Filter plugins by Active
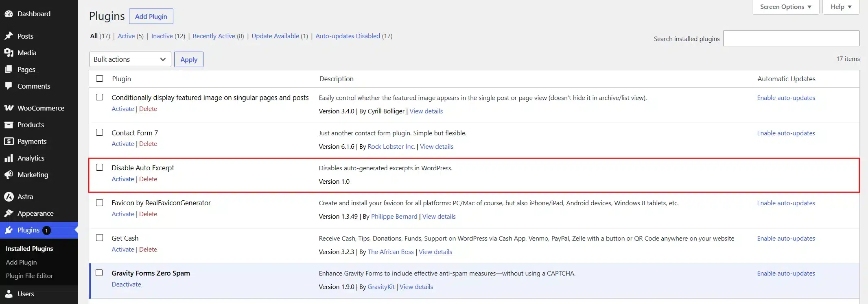Viewport: 868px width, 304px height. coord(126,36)
